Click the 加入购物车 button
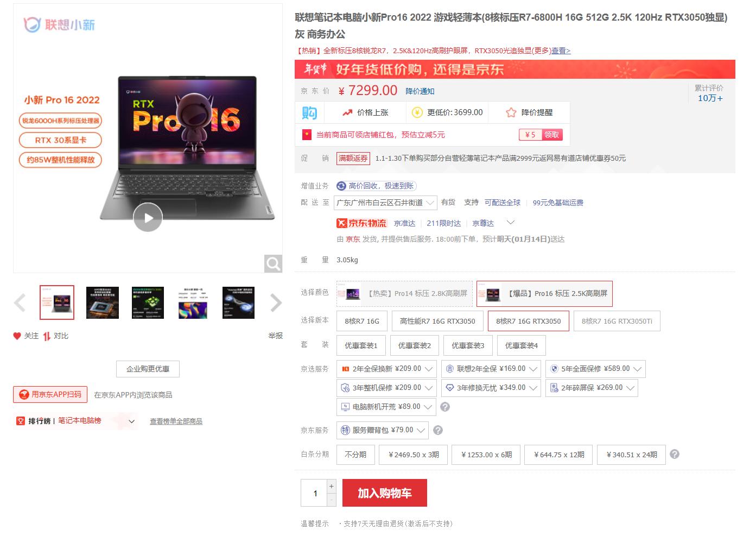The width and height of the screenshot is (756, 536). [x=385, y=493]
